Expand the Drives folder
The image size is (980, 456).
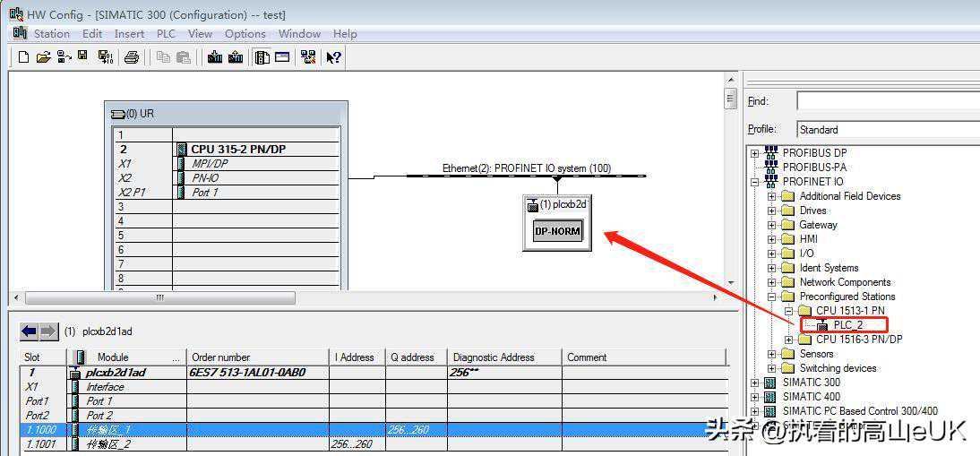click(772, 211)
